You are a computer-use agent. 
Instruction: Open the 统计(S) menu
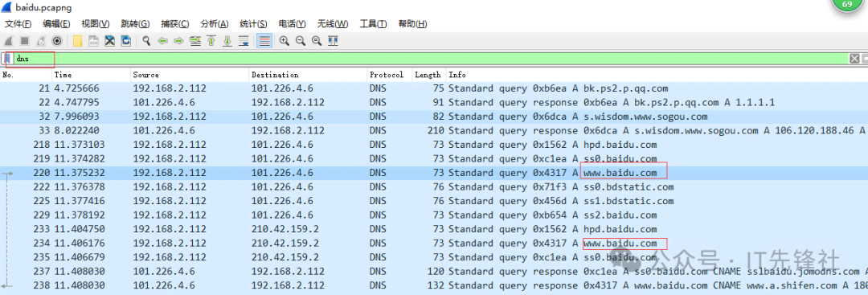(x=253, y=24)
